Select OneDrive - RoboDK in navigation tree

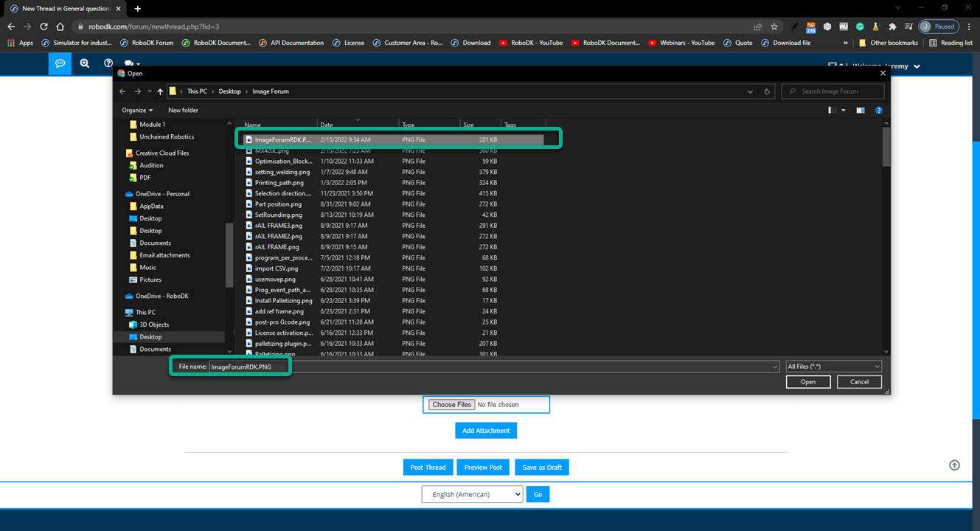(x=161, y=296)
